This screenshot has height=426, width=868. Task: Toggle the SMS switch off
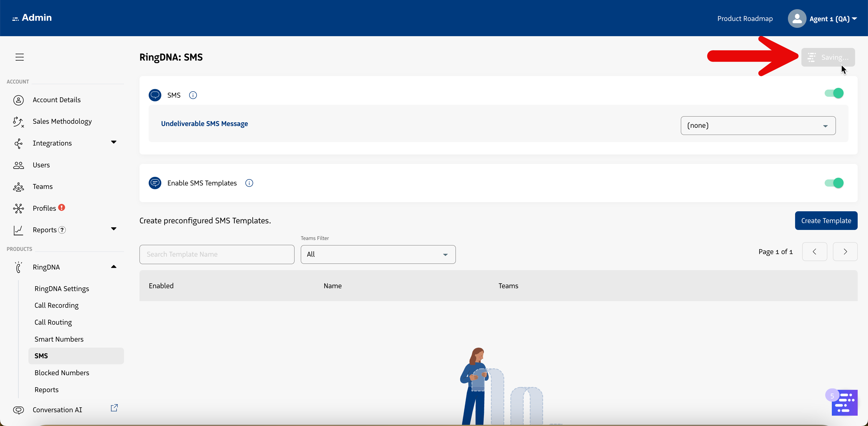(x=834, y=93)
